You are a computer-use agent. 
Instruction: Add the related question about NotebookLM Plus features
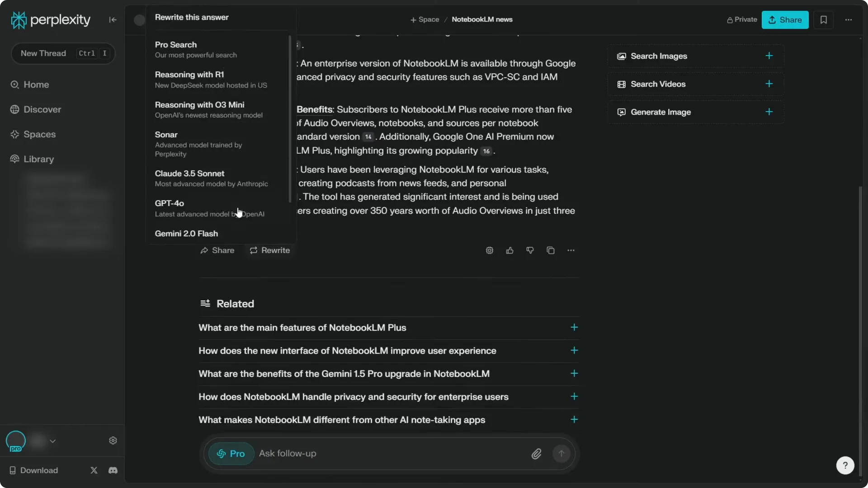[x=573, y=328]
